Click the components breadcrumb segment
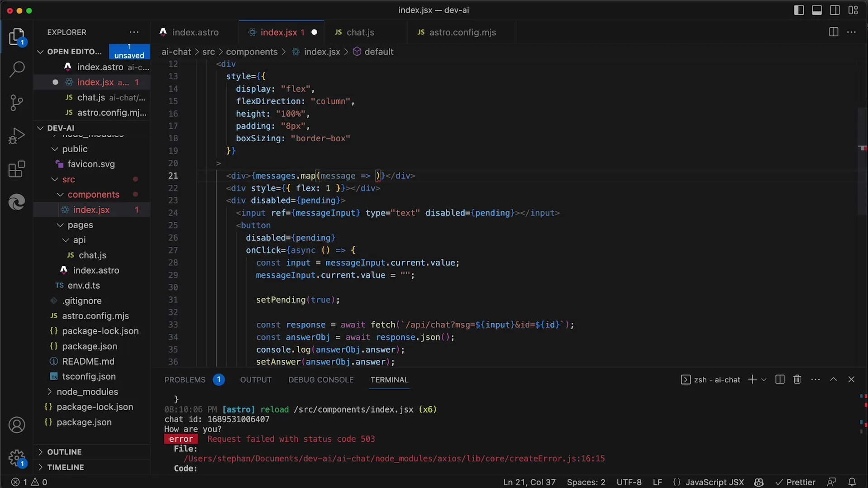This screenshot has width=868, height=488. 252,52
